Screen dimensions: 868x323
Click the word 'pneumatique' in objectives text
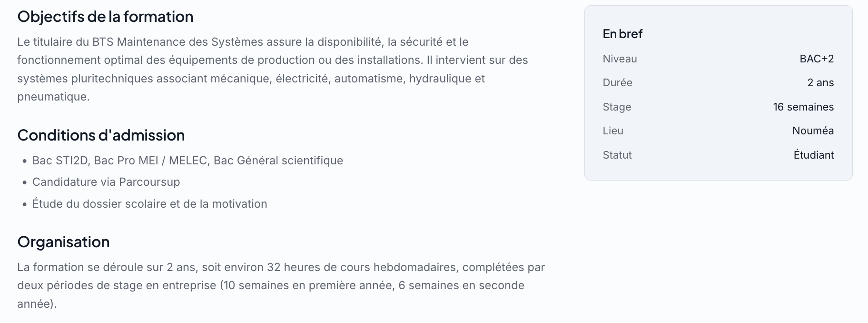click(52, 97)
